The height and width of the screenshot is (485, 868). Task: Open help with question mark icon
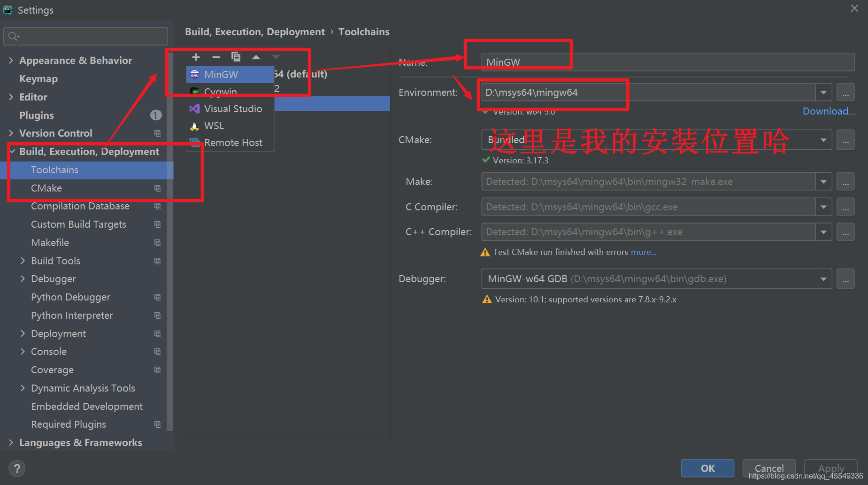[17, 468]
